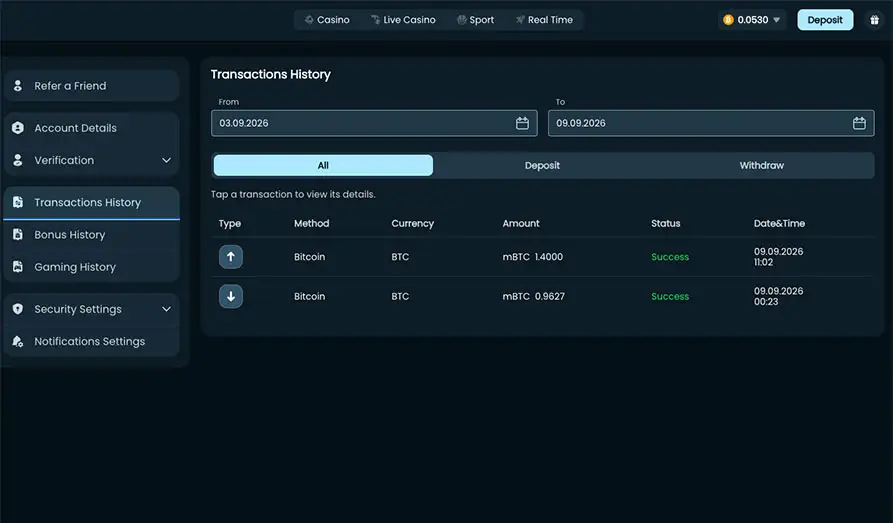The height and width of the screenshot is (523, 893).
Task: Click the 09.09.2026 11:02 date cell
Action: (779, 257)
